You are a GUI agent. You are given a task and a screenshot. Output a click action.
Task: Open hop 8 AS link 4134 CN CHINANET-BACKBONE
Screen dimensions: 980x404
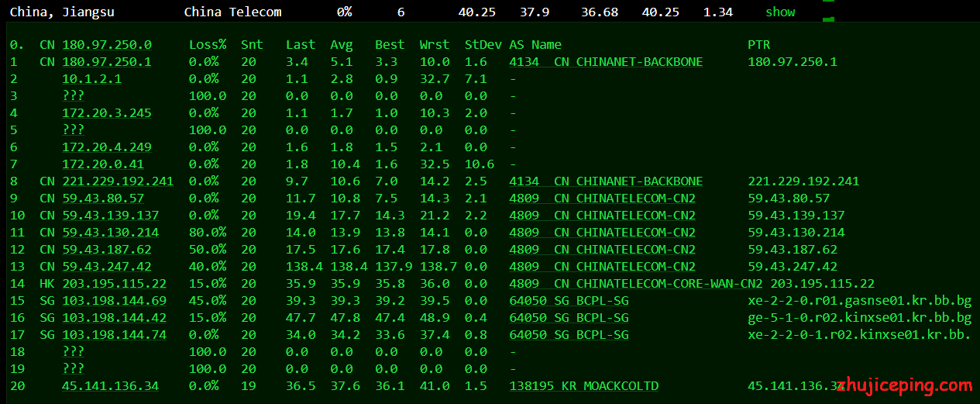[606, 181]
